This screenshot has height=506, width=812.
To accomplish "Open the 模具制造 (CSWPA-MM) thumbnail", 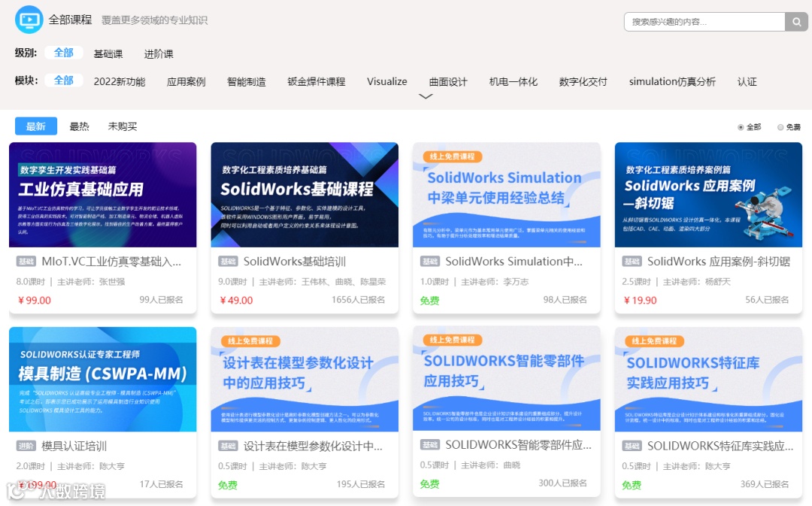I will coord(102,379).
